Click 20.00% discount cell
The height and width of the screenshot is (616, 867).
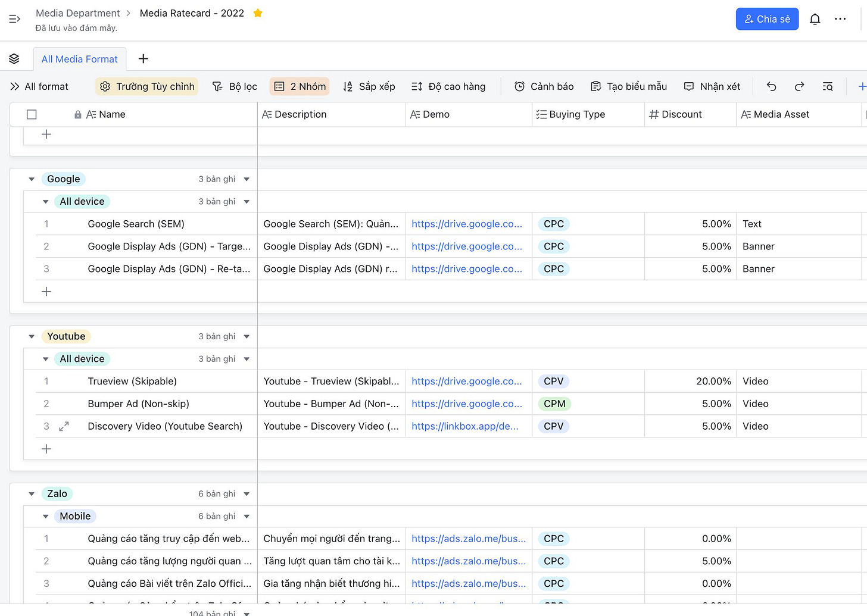[690, 381]
